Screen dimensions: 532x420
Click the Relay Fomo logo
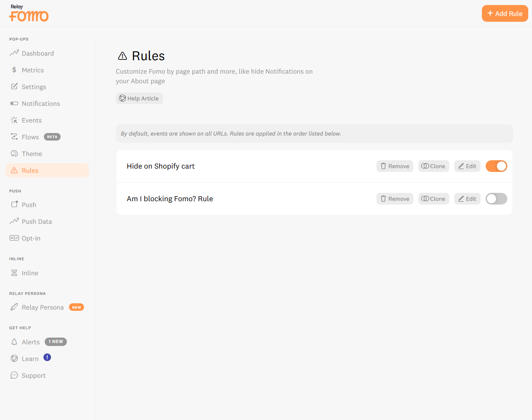coord(29,13)
